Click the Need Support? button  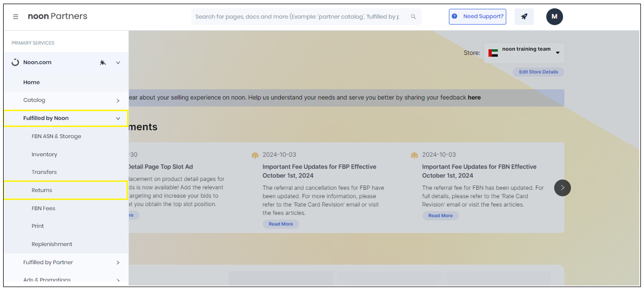coord(477,17)
